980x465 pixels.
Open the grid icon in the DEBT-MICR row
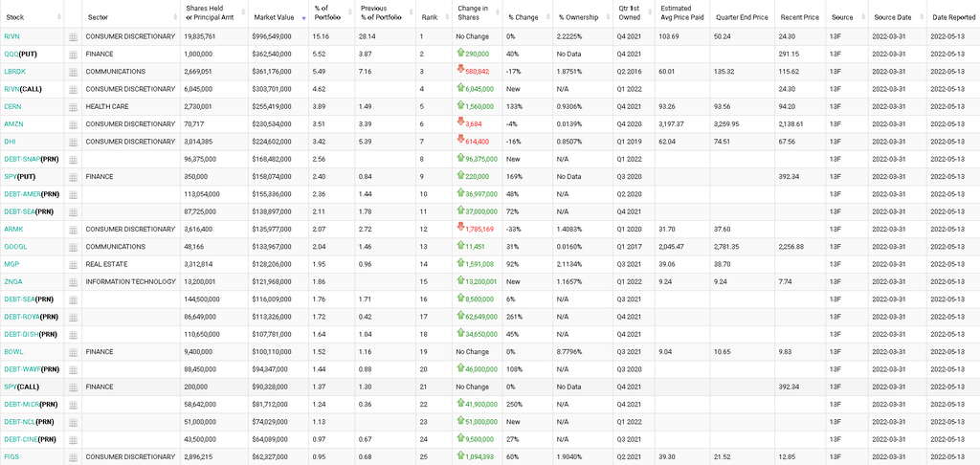tap(73, 405)
